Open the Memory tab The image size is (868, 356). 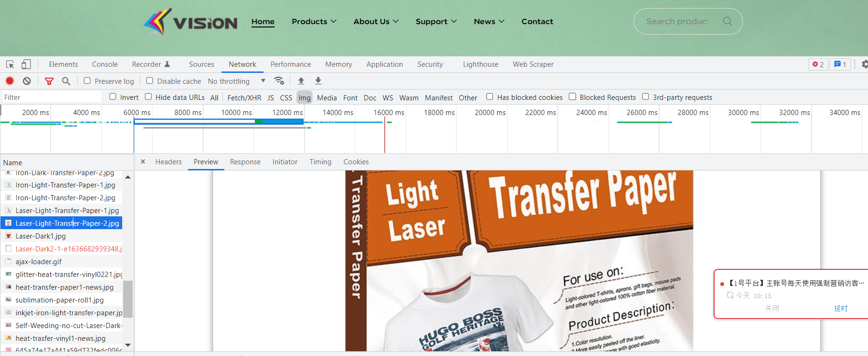pyautogui.click(x=339, y=64)
